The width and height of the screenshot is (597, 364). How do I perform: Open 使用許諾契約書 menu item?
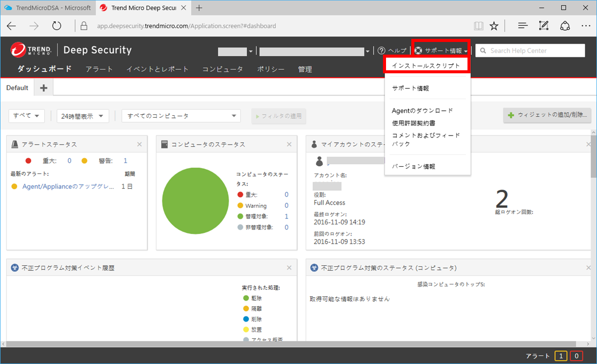point(413,123)
